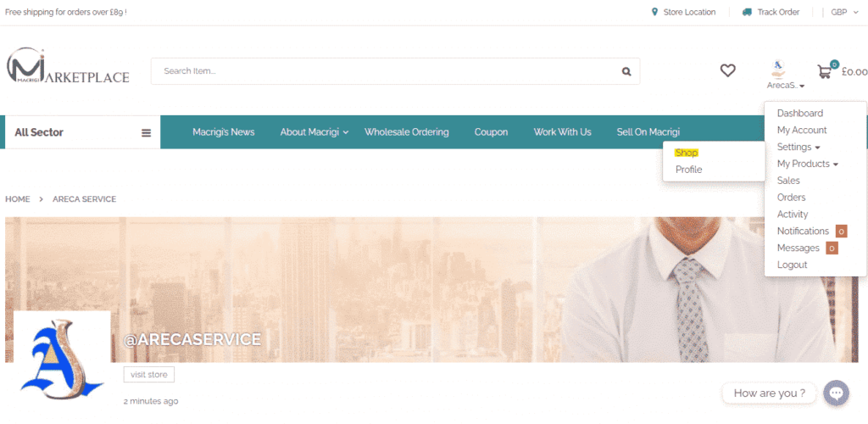Click the store banner cover image
The width and height of the screenshot is (868, 424).
[x=431, y=289]
